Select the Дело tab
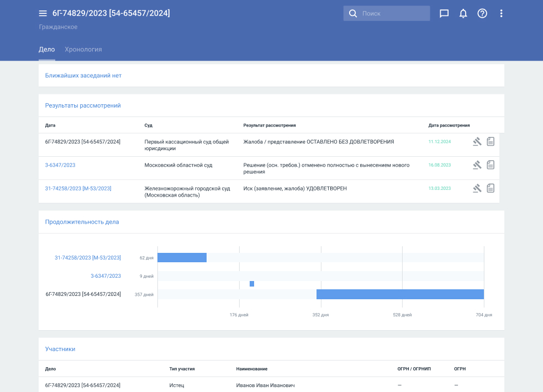 (46, 49)
